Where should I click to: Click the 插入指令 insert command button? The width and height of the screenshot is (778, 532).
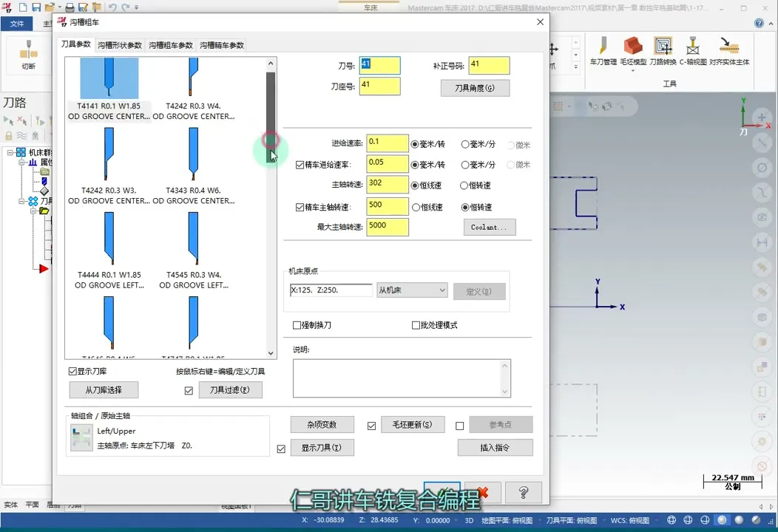(x=495, y=448)
